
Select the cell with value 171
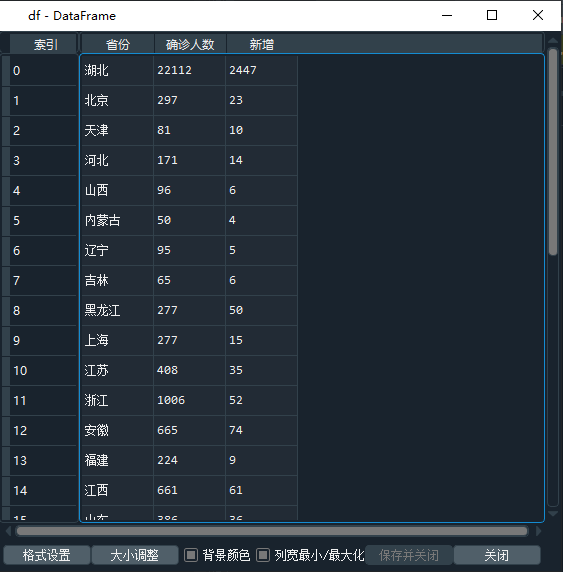point(189,161)
